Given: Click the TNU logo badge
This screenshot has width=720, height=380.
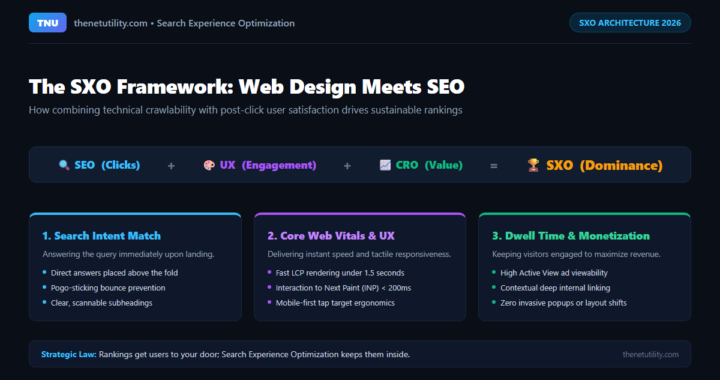Looking at the screenshot, I should tap(48, 23).
